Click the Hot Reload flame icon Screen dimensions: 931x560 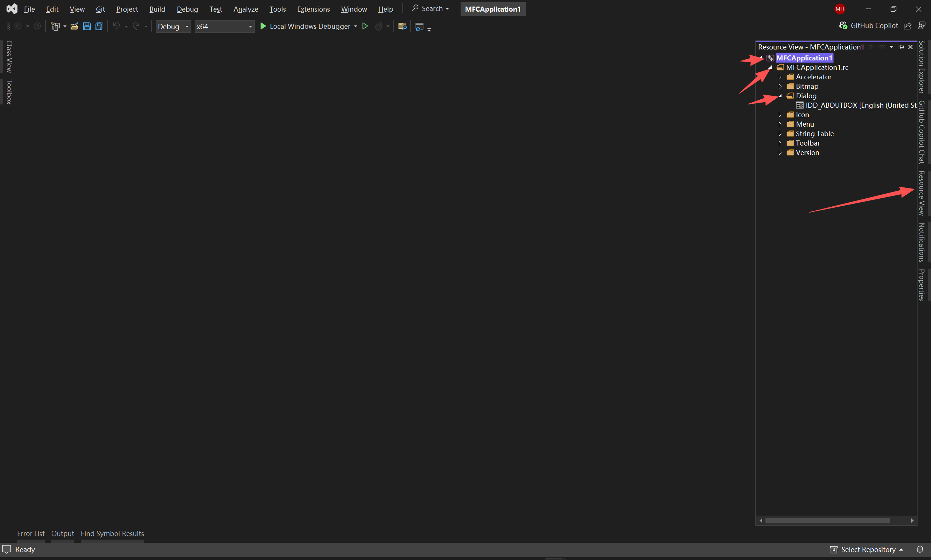(x=379, y=26)
